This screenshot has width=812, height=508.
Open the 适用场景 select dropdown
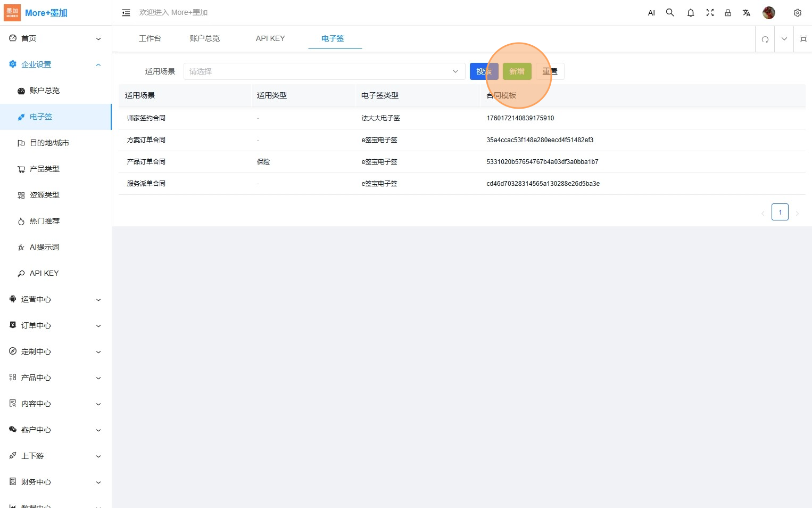pyautogui.click(x=324, y=71)
